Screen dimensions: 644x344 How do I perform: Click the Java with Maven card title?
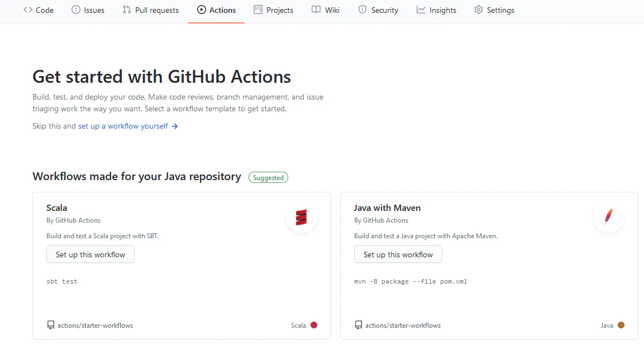387,208
